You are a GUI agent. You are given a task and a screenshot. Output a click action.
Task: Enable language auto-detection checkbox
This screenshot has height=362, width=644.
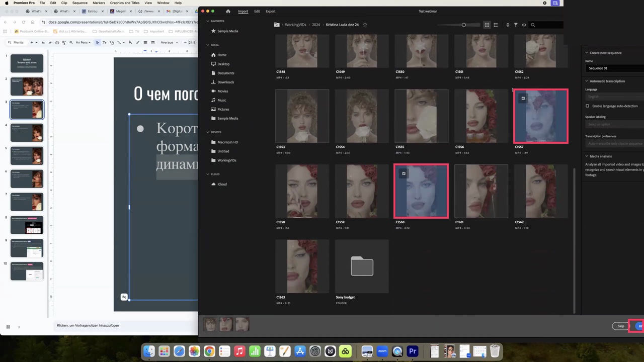(587, 106)
